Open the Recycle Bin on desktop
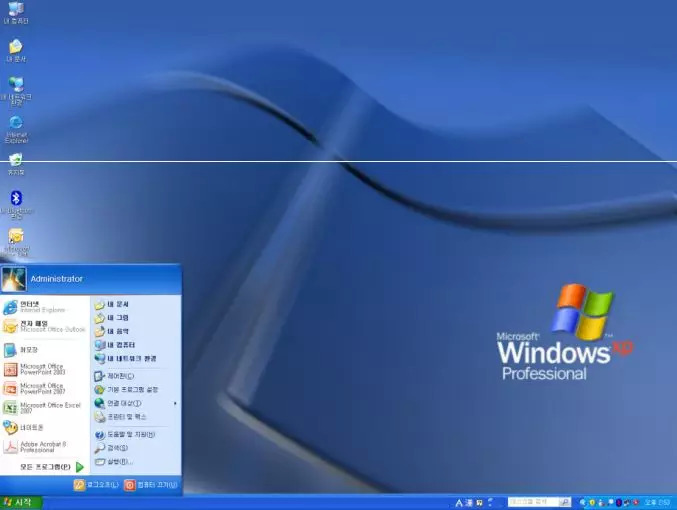The height and width of the screenshot is (510, 677). 16,160
